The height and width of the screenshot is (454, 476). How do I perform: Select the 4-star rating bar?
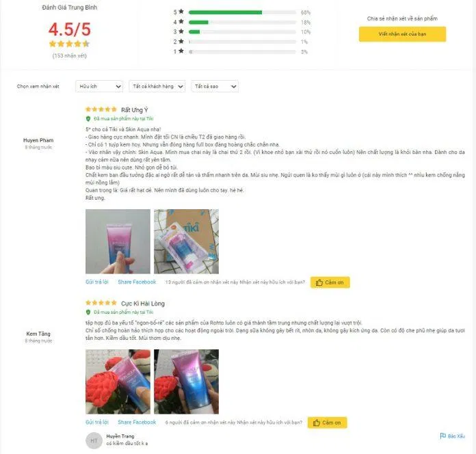tap(242, 22)
